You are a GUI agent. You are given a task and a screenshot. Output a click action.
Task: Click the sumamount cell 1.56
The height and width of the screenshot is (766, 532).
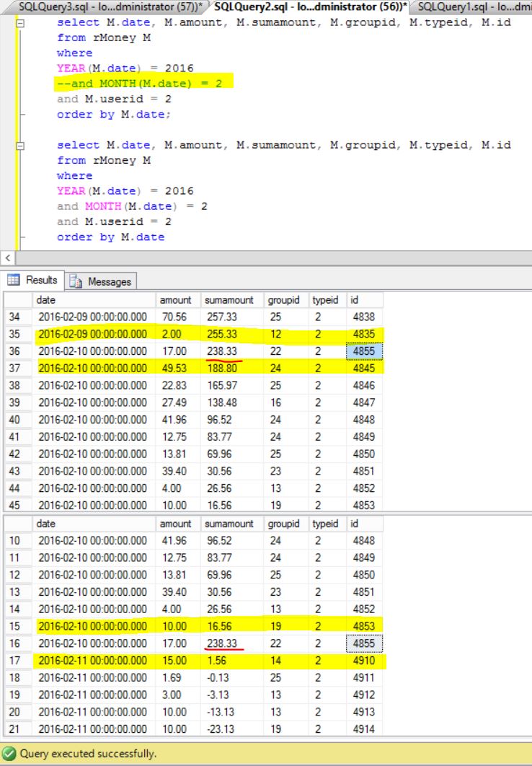(x=232, y=661)
